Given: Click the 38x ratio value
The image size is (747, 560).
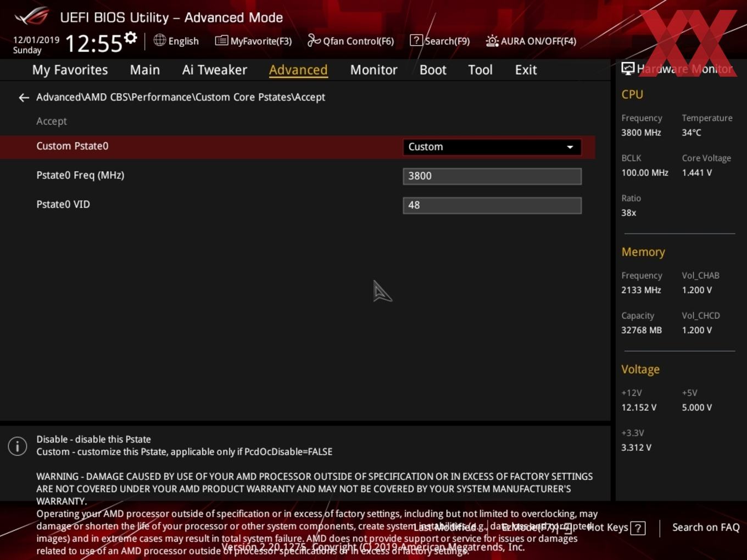Looking at the screenshot, I should click(629, 212).
